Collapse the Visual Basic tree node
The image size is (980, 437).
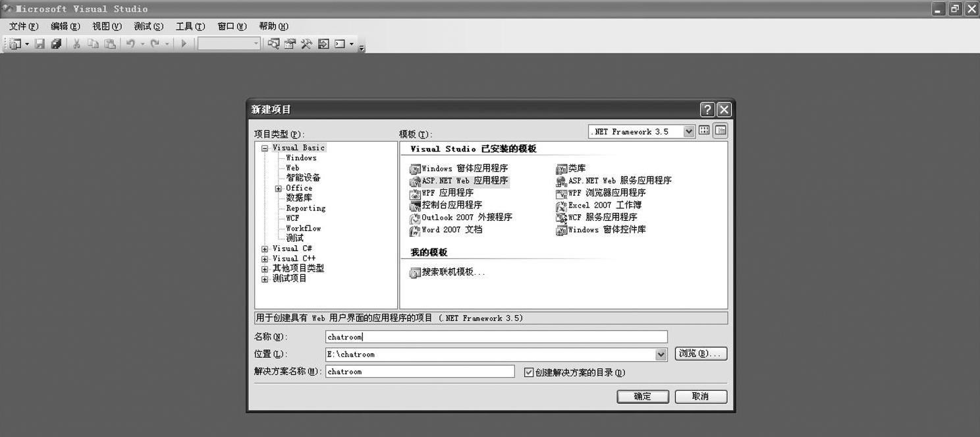[x=265, y=148]
